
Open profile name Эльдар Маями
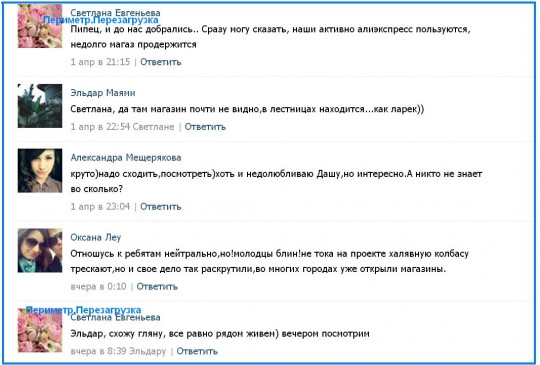tap(103, 93)
